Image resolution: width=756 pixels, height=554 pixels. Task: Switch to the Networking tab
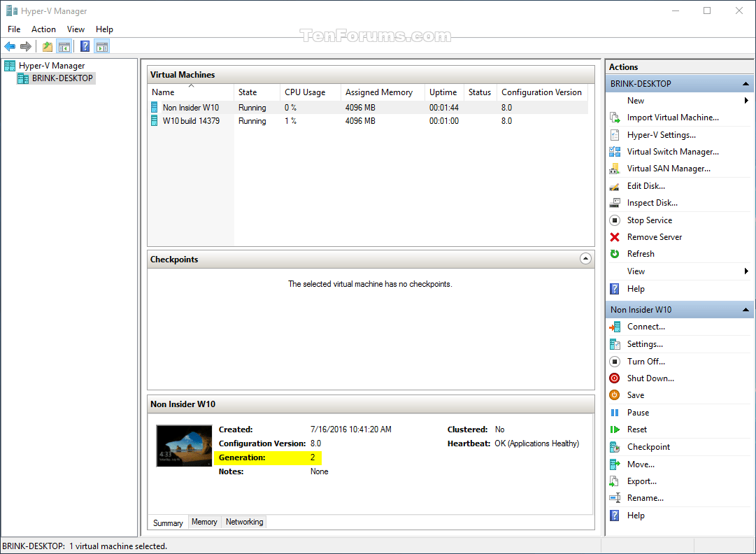(243, 522)
